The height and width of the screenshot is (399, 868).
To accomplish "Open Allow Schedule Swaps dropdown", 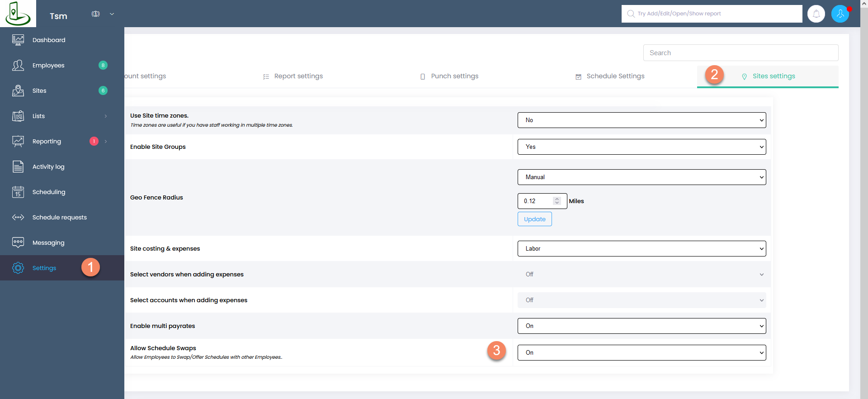I will pyautogui.click(x=642, y=352).
